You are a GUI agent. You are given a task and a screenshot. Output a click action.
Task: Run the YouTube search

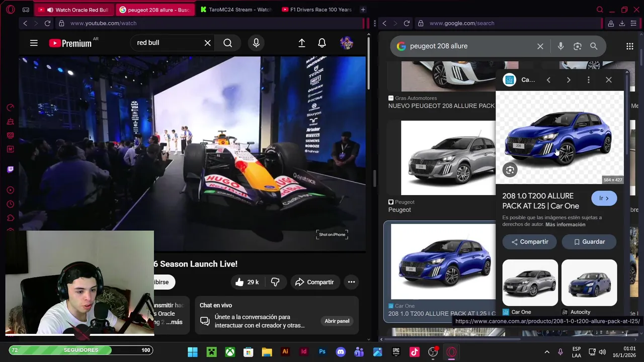pos(227,43)
